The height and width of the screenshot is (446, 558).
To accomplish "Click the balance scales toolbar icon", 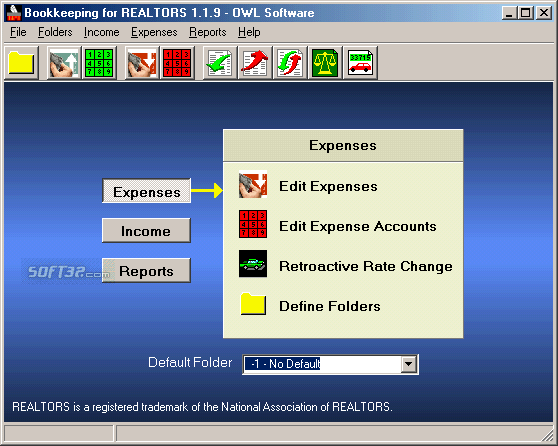I will point(325,63).
